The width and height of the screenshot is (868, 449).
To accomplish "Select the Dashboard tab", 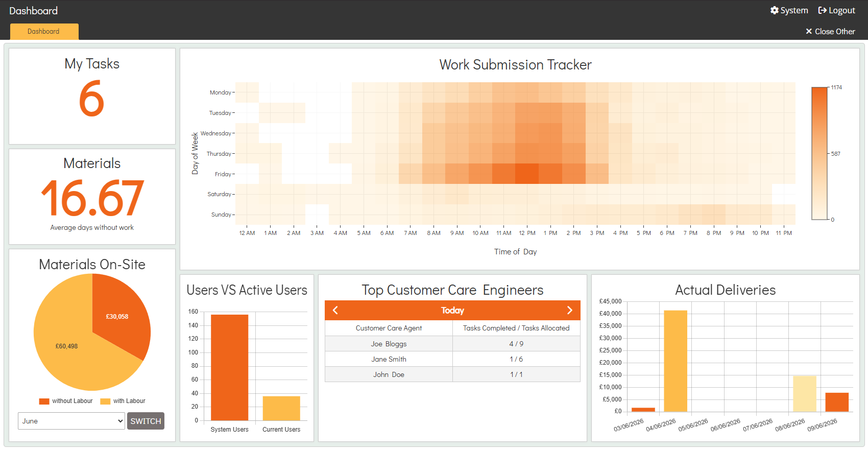I will 44,31.
